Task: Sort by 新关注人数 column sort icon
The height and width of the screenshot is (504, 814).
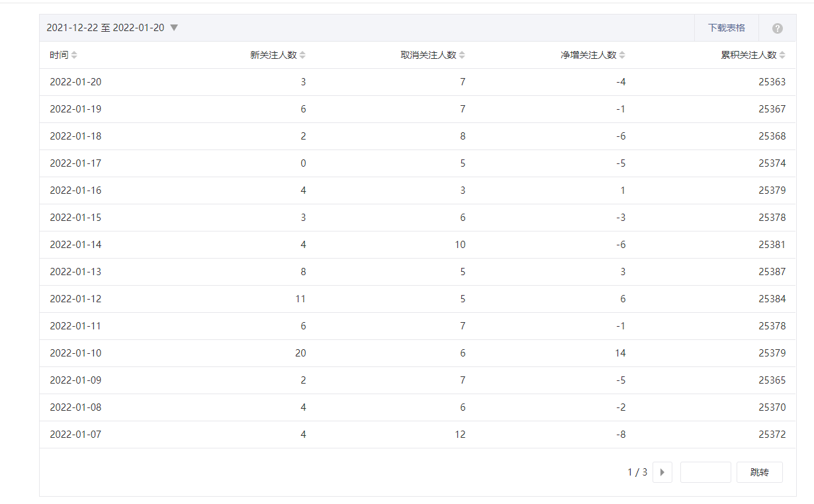Action: click(302, 56)
